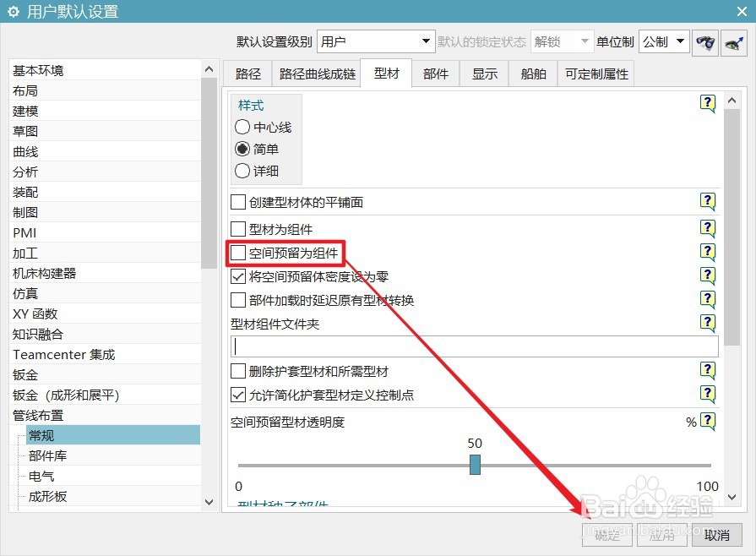Click help icon beside 空间预留为组件
This screenshot has height=556, width=756.
pyautogui.click(x=708, y=252)
